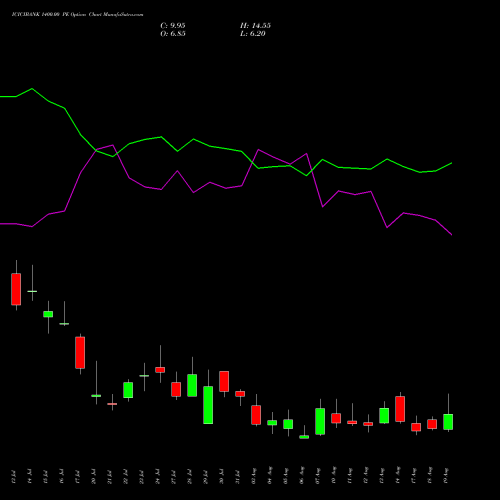Image resolution: width=500 pixels, height=500 pixels.
Task: Select the low value 'L: 6.20'
Action: pos(253,34)
